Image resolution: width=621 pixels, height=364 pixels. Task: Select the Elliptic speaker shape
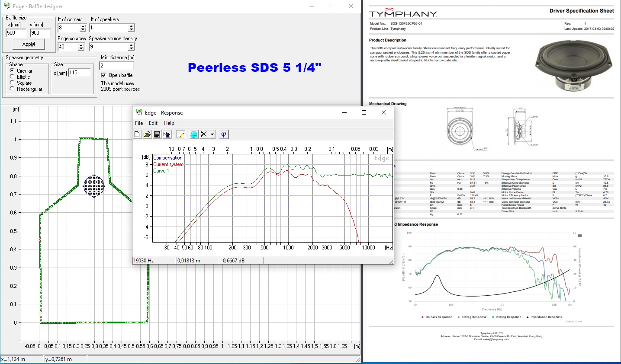coord(12,77)
